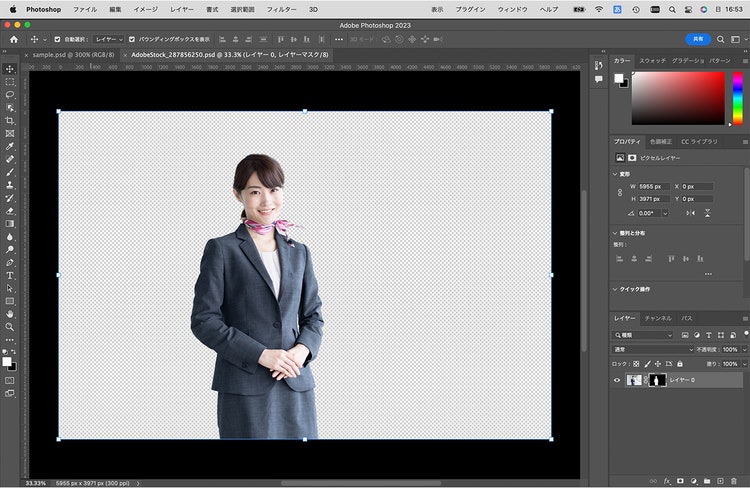This screenshot has height=488, width=750.
Task: Toggle lock transparent pixels icon
Action: (x=636, y=364)
